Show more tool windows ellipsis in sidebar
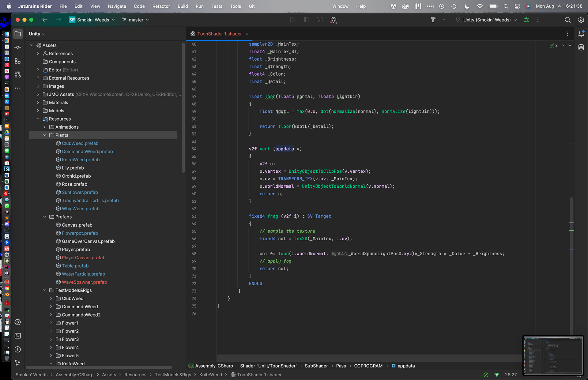 tap(18, 88)
